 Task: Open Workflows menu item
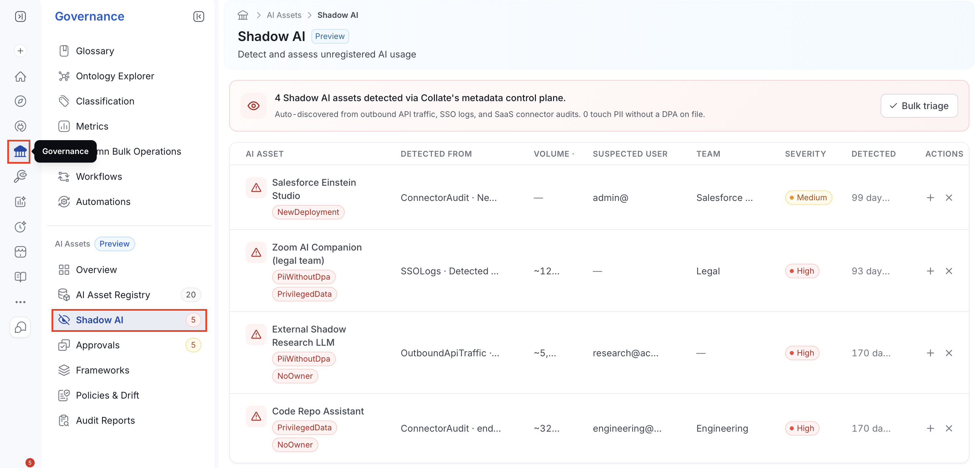[x=129, y=177]
